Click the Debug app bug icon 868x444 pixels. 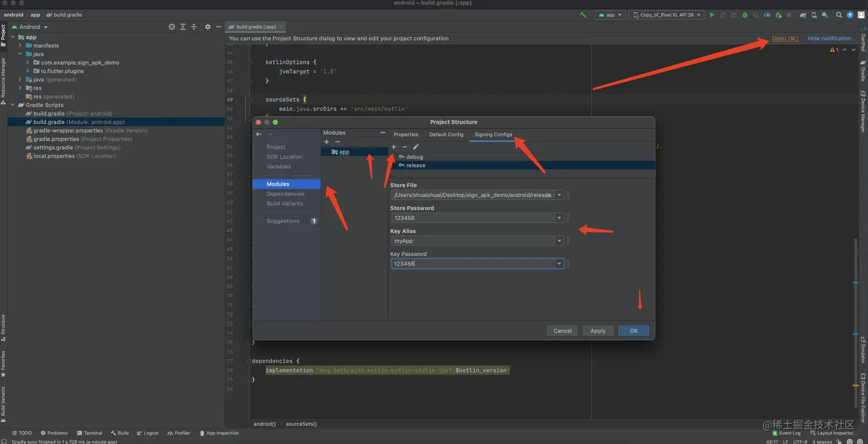click(745, 15)
